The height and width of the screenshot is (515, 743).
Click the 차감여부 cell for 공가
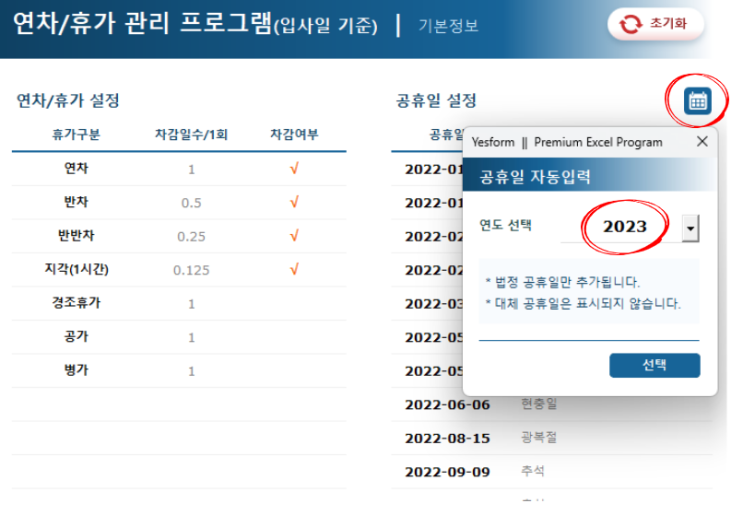click(294, 337)
